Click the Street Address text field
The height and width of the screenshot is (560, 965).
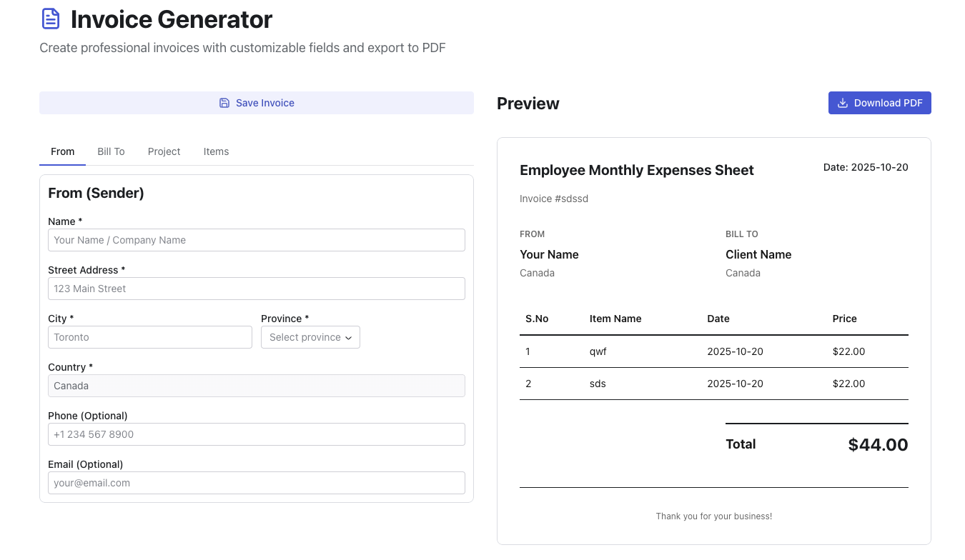[256, 289]
